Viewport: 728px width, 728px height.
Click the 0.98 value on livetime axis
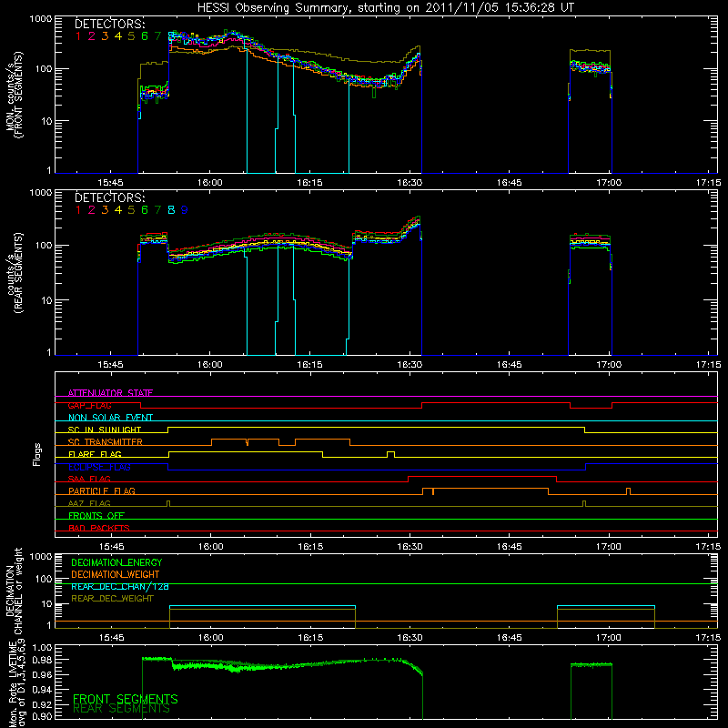[x=42, y=659]
